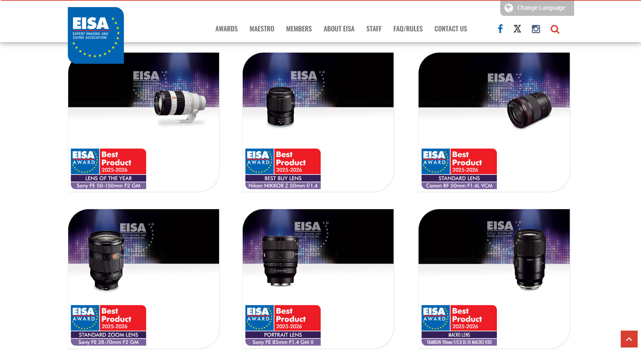Image resolution: width=641 pixels, height=364 pixels.
Task: Click the 'Sony FE 50-150mm F2 GM' caption
Action: click(x=108, y=186)
